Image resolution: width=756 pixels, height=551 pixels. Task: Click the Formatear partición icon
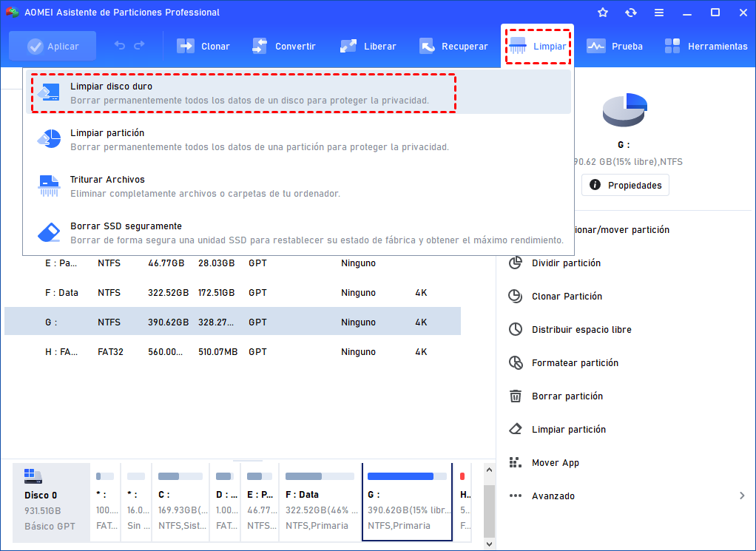point(516,363)
